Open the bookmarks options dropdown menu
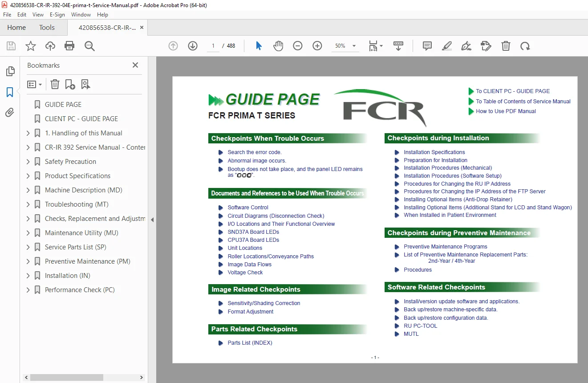588x383 pixels. (x=34, y=84)
